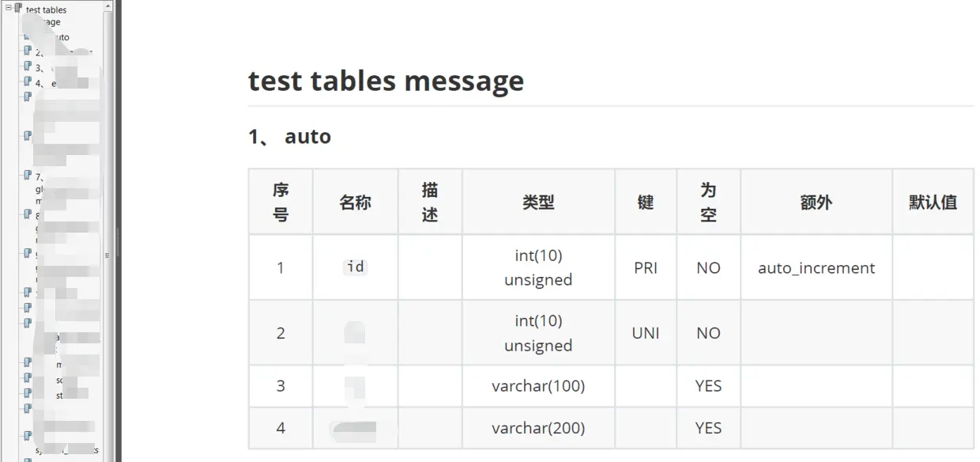
Task: Open the test tables message tree item
Action: pyautogui.click(x=46, y=16)
